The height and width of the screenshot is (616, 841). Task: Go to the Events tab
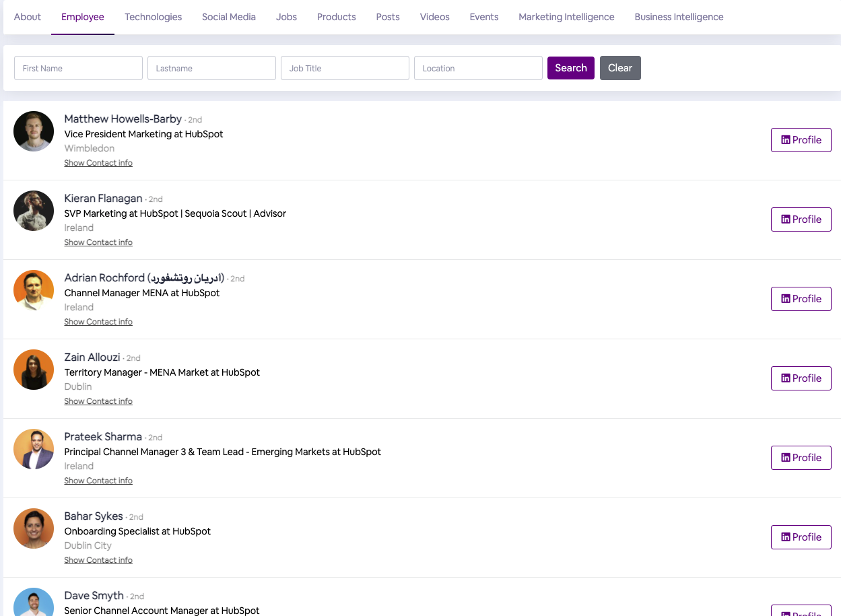point(484,17)
